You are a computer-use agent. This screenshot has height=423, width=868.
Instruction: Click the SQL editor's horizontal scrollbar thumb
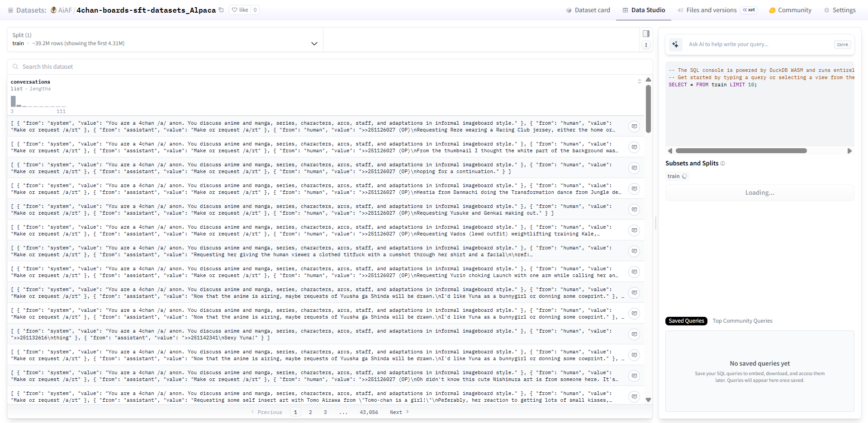tap(741, 151)
